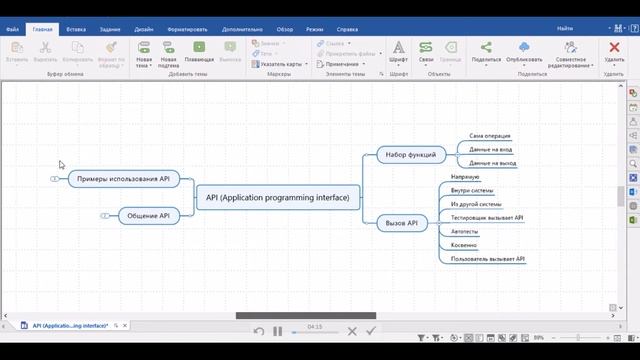Screen dimensions: 640x360
Task: Click the magnifier icon in the right sidebar
Action: tap(633, 164)
